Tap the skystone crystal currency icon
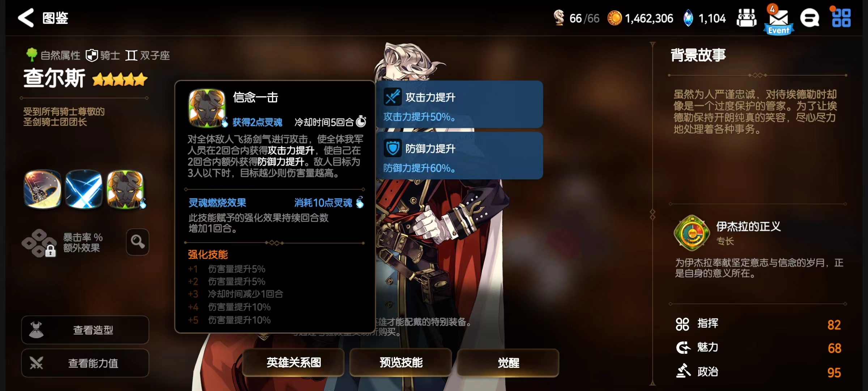This screenshot has height=391, width=868. [688, 18]
